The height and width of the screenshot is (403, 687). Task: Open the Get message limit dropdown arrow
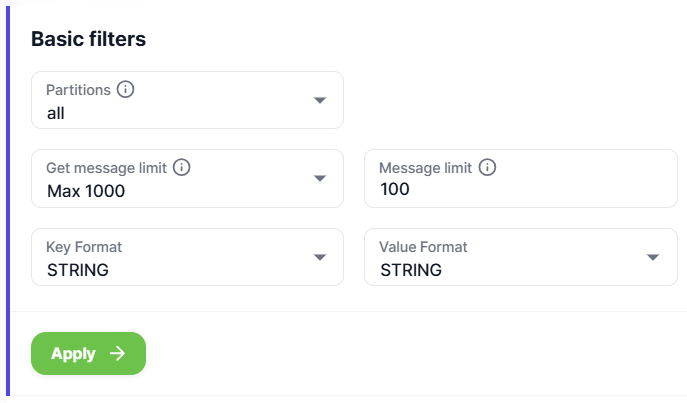[320, 178]
